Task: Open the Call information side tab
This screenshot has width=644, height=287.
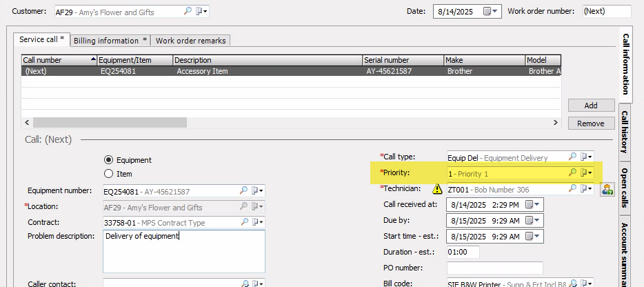Action: [x=625, y=64]
